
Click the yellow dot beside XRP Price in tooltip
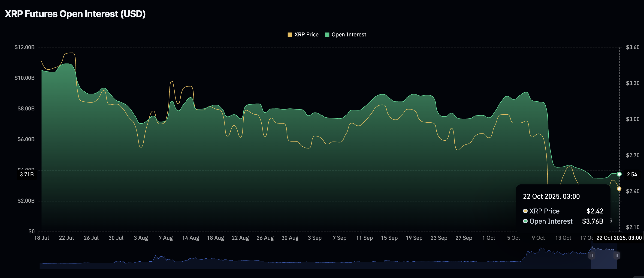525,211
